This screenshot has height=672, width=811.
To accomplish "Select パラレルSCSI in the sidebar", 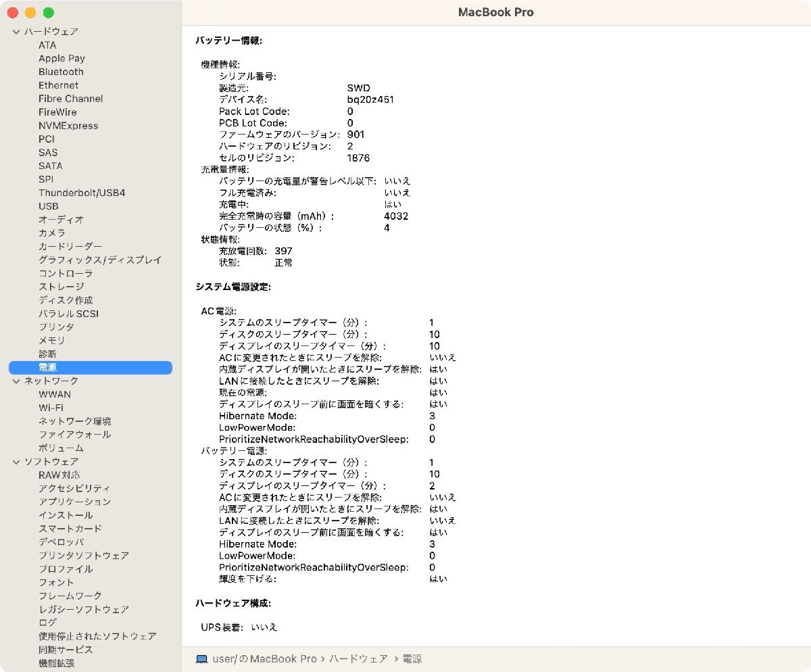I will click(x=68, y=314).
